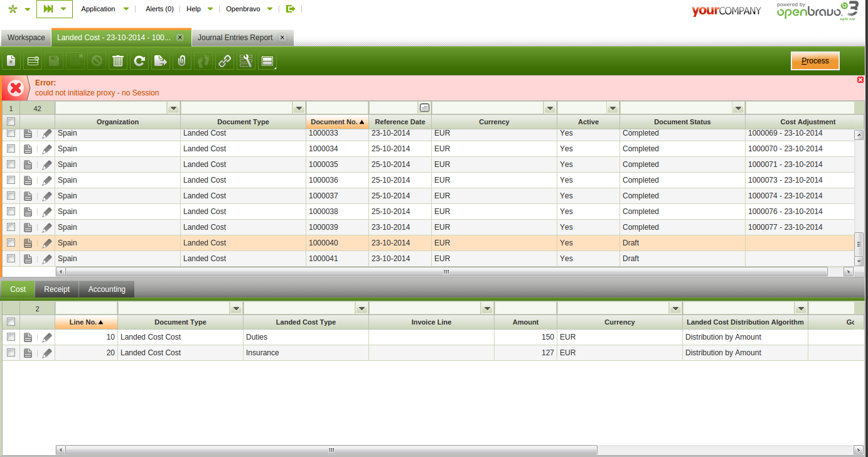Click the trash delete record icon
This screenshot has width=868, height=457.
point(118,61)
